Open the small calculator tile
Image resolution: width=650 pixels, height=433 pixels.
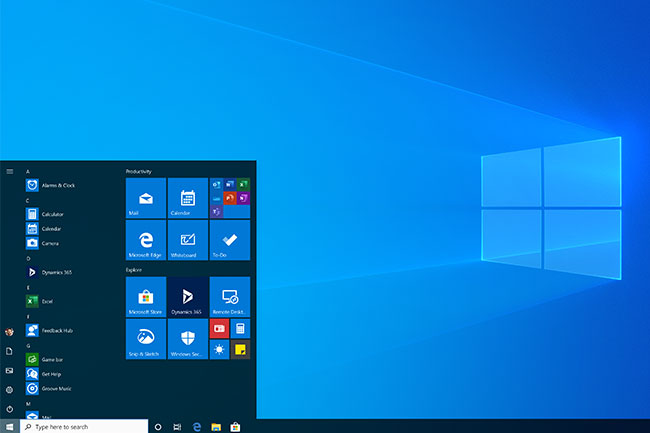(240, 329)
